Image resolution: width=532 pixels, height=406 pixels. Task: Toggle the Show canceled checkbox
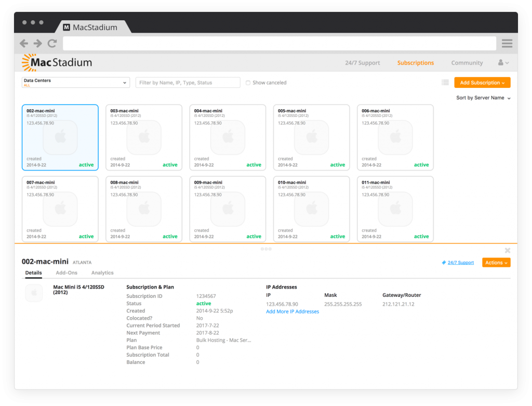click(x=248, y=83)
